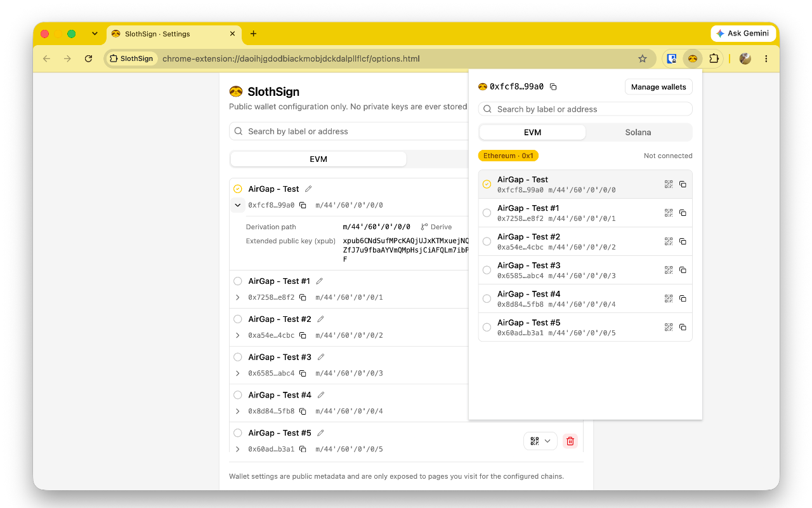
Task: Expand the AirGap - Test #3 wallet details
Action: (238, 373)
